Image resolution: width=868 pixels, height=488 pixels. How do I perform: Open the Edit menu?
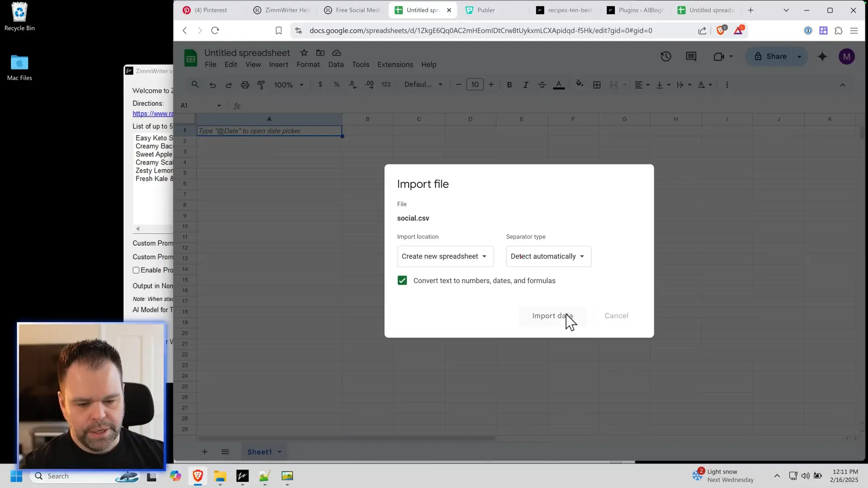[x=231, y=65]
